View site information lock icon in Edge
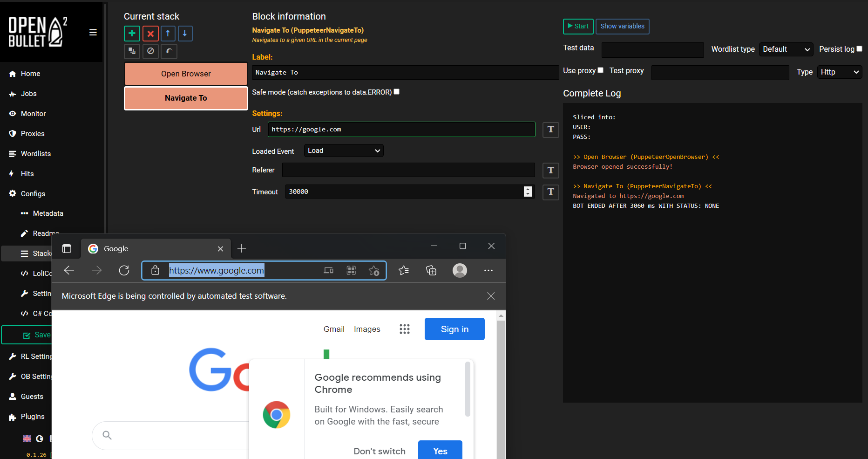This screenshot has width=868, height=459. pos(156,270)
